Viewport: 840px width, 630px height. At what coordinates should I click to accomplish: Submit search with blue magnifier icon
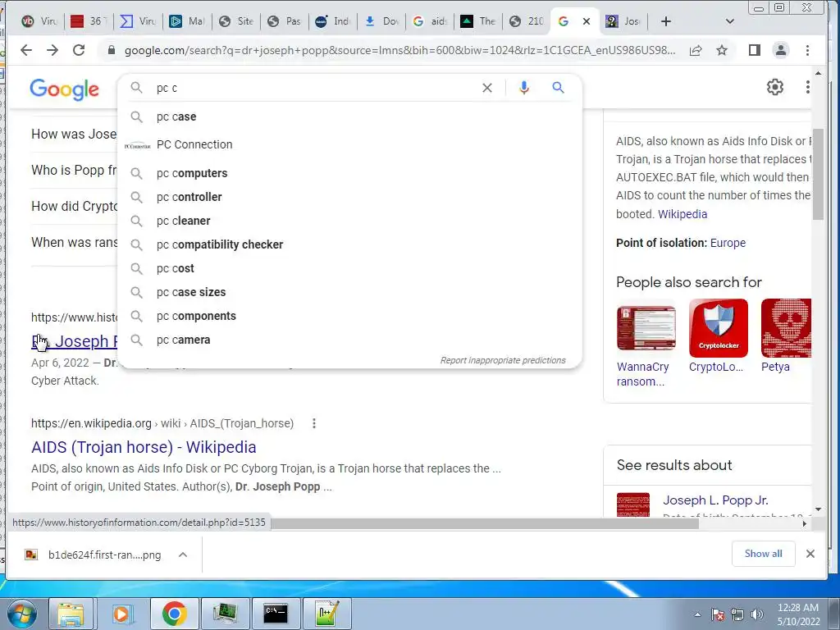point(558,87)
